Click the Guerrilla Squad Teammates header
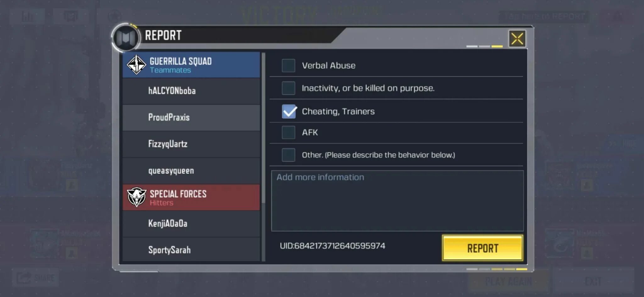 (191, 65)
